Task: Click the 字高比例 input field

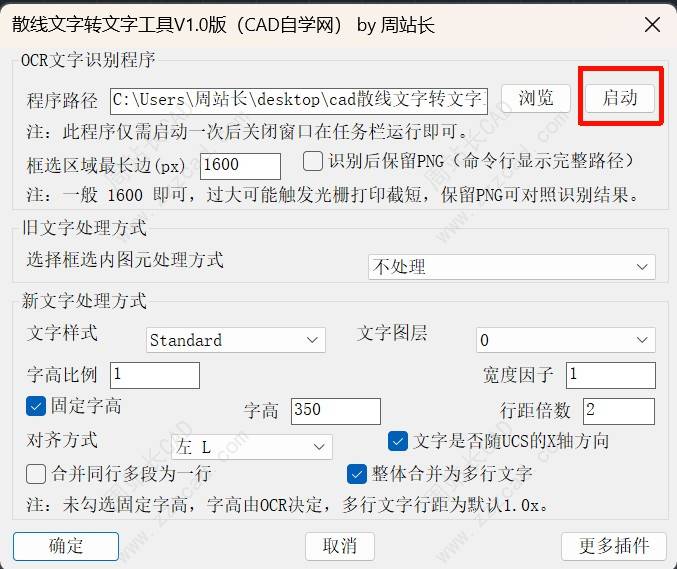Action: 155,375
